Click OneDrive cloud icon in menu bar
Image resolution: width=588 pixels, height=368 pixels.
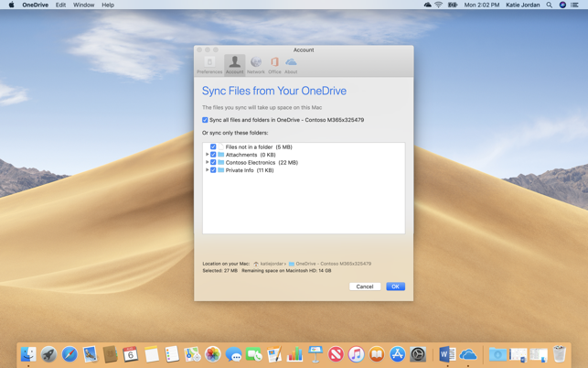click(427, 5)
